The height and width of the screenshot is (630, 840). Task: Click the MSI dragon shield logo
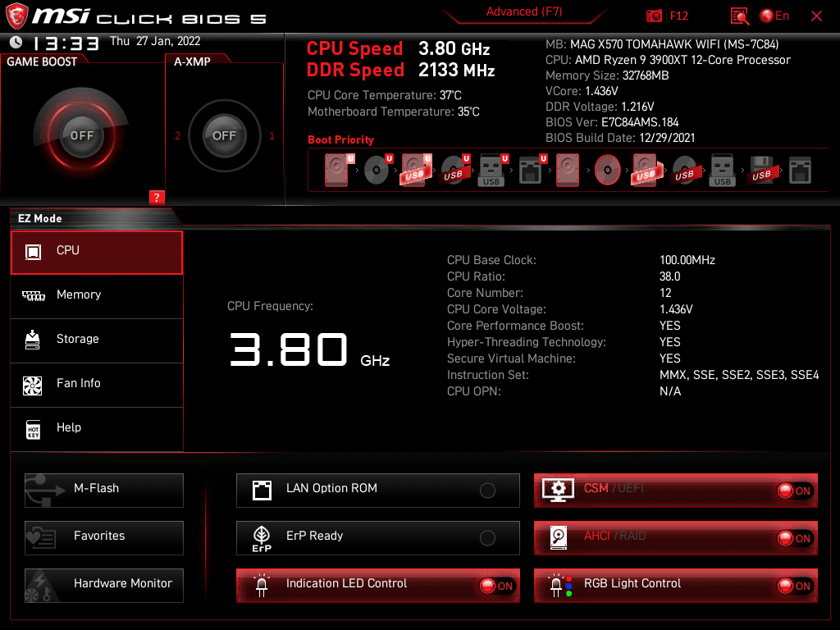[16, 16]
